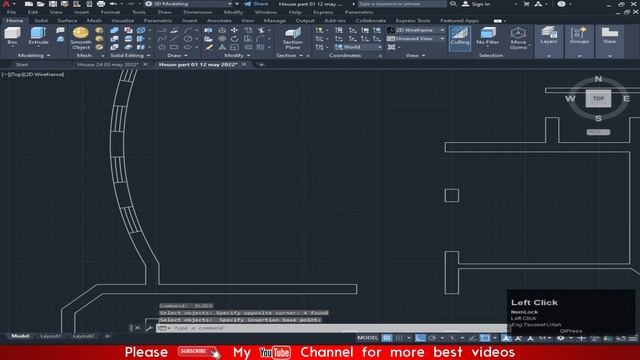Click the N compass direction on ViewCube
Viewport: 640px width, 360px height.
[598, 79]
